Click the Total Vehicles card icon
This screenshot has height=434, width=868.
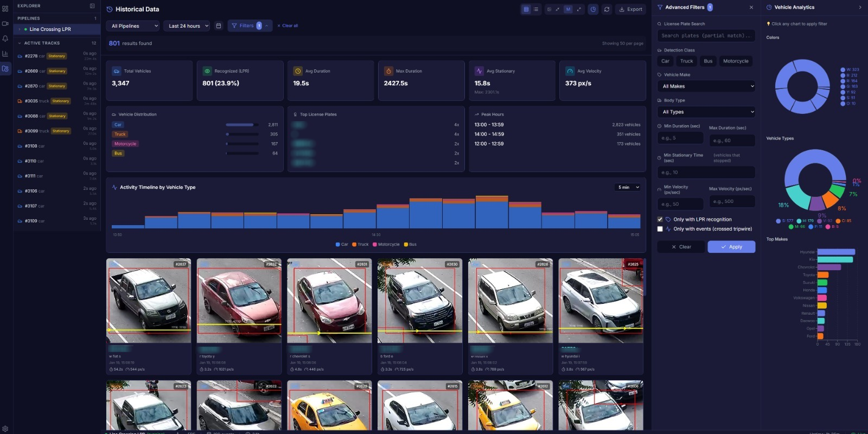tap(116, 71)
